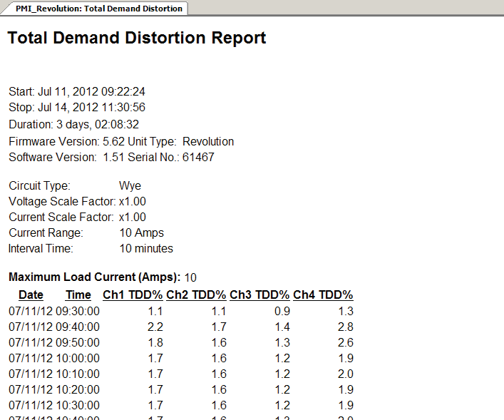Click the Ch3 TDD% column header
Viewport: 504px width, 420px height.
click(x=259, y=295)
